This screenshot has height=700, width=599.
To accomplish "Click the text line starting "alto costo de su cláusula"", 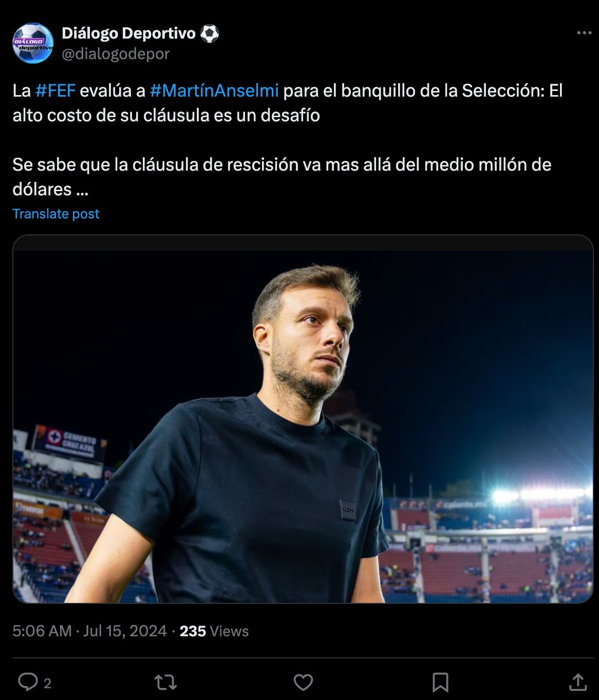I will click(x=166, y=115).
